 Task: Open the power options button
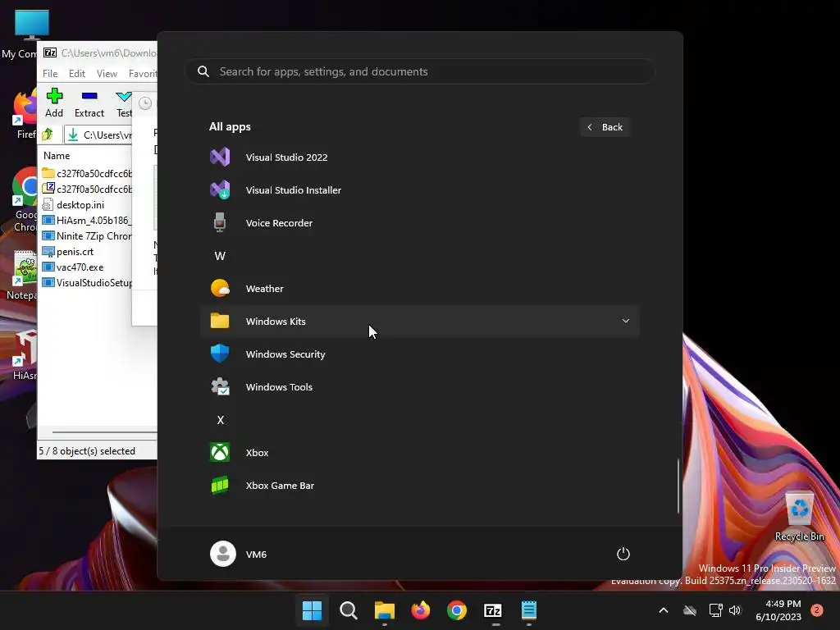[623, 554]
